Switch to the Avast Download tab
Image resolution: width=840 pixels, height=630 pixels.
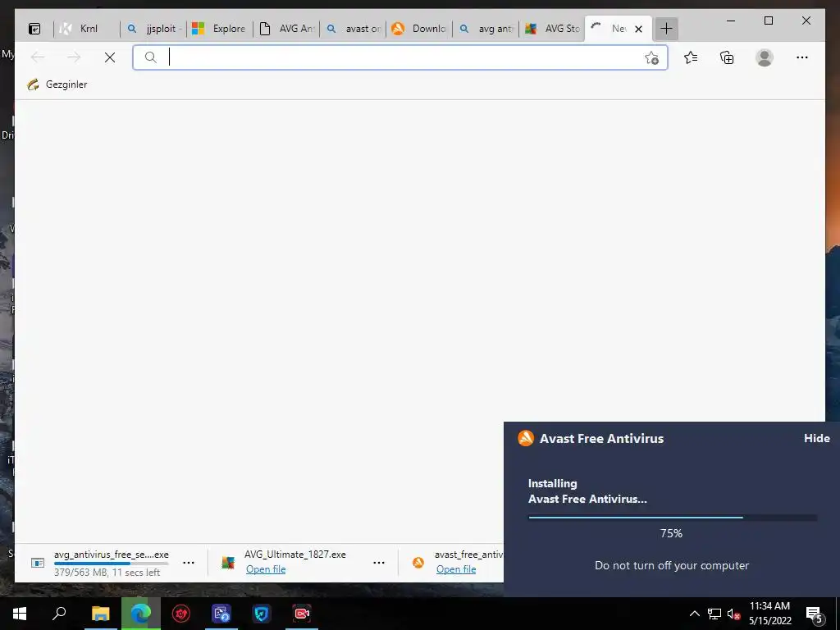[419, 29]
